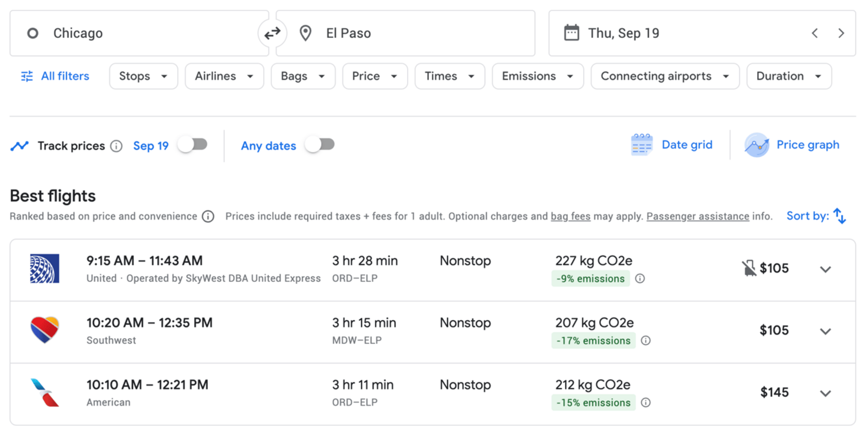Open info icon next to -15% emissions
The height and width of the screenshot is (435, 868).
646,403
